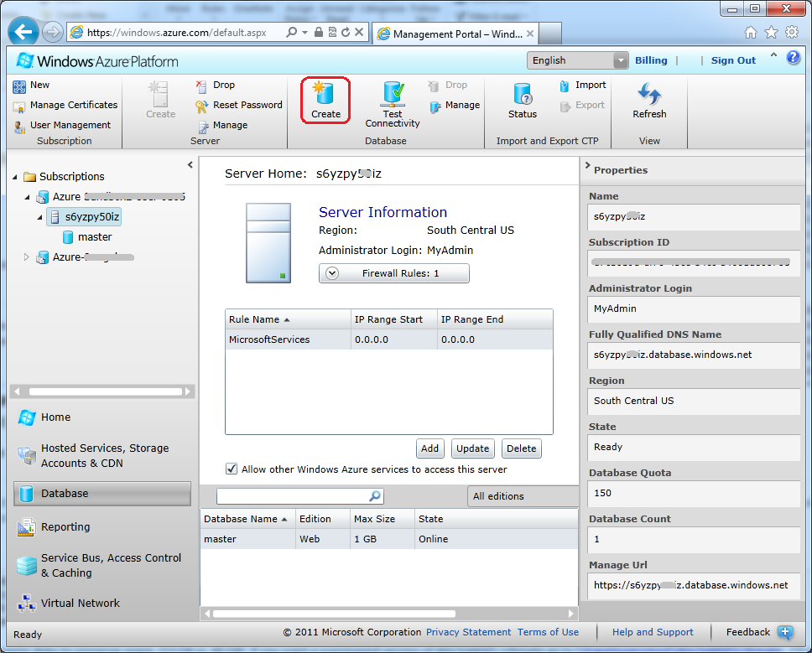Open the All editions dropdown

[x=523, y=496]
